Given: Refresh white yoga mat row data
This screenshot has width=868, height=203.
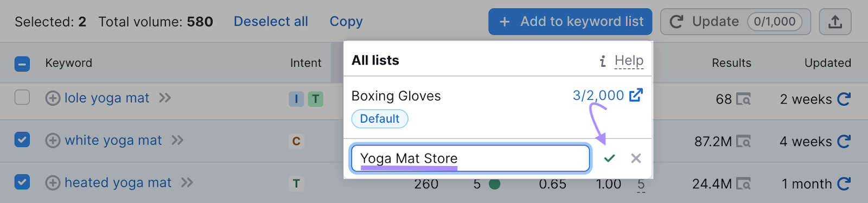Looking at the screenshot, I should (844, 141).
